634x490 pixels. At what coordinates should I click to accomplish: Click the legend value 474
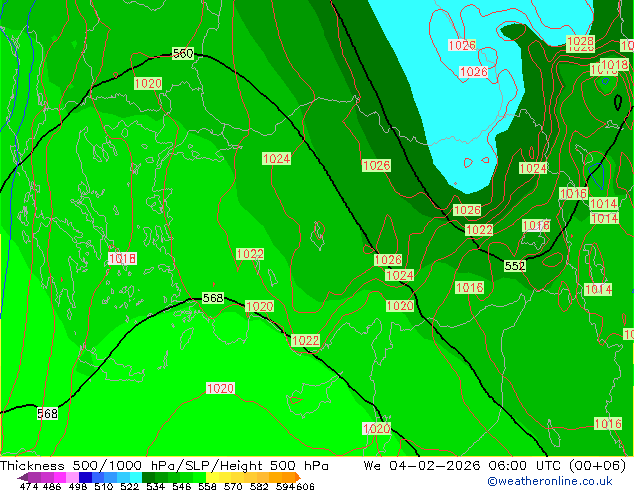[x=29, y=486]
